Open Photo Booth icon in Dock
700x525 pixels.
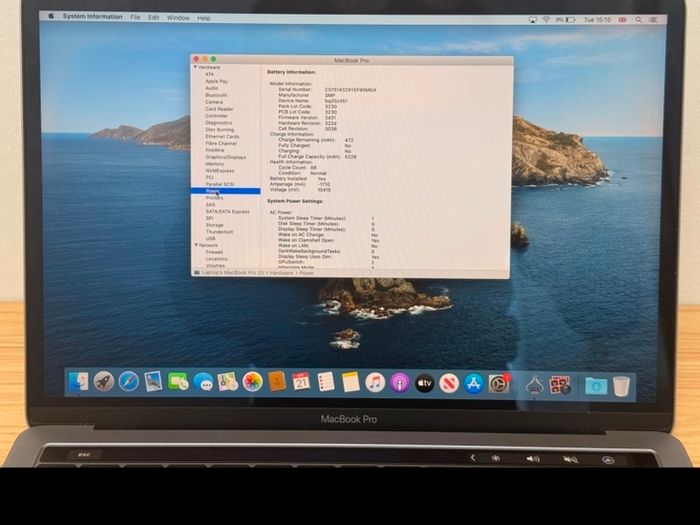pyautogui.click(x=560, y=385)
